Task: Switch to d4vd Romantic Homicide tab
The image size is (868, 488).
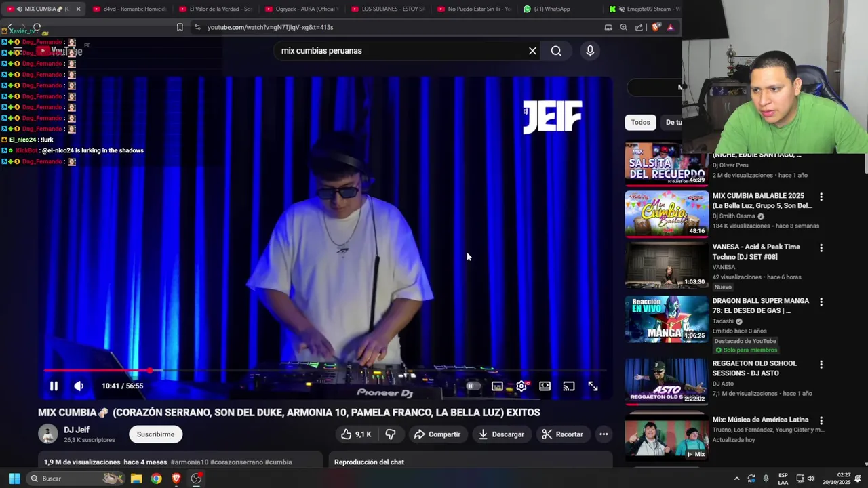Action: [129, 9]
